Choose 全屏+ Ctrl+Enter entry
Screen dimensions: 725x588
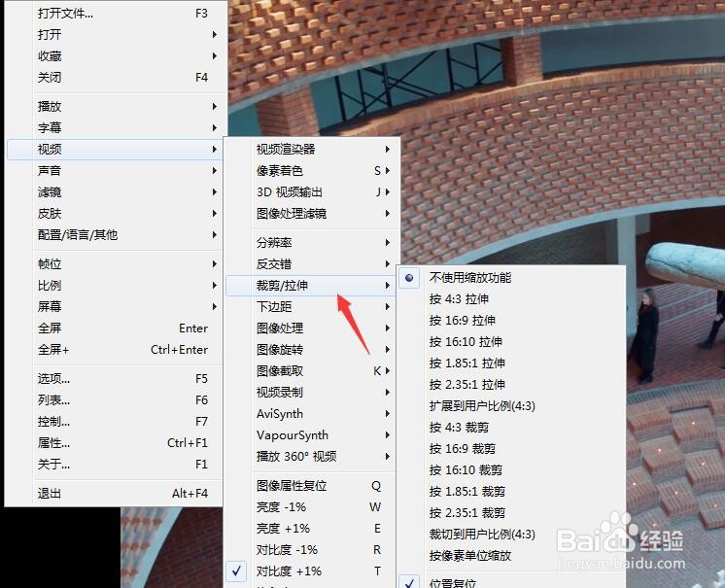coord(115,350)
